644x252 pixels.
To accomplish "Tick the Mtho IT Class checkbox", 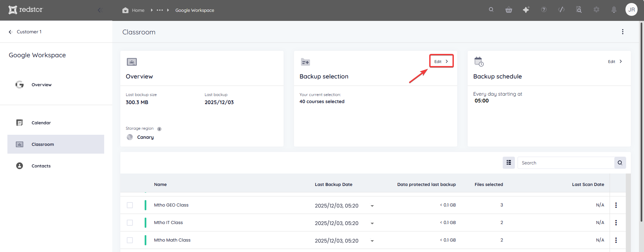I will [130, 223].
